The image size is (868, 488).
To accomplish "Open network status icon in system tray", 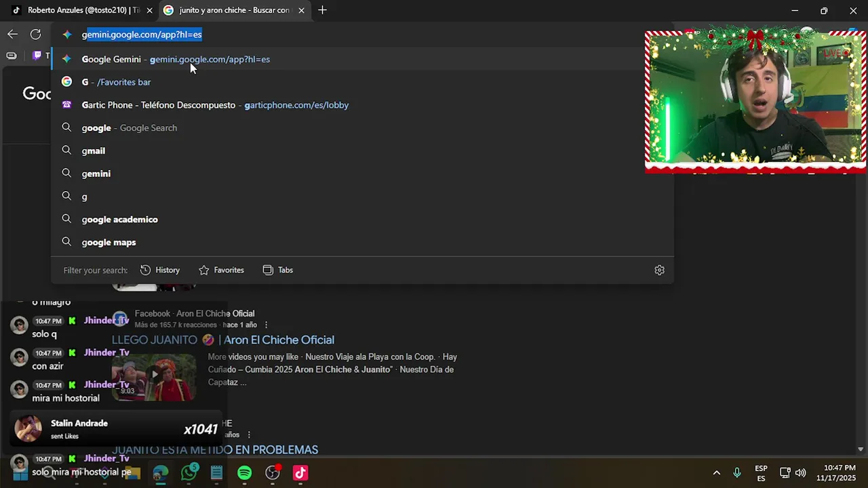I will coord(785,473).
